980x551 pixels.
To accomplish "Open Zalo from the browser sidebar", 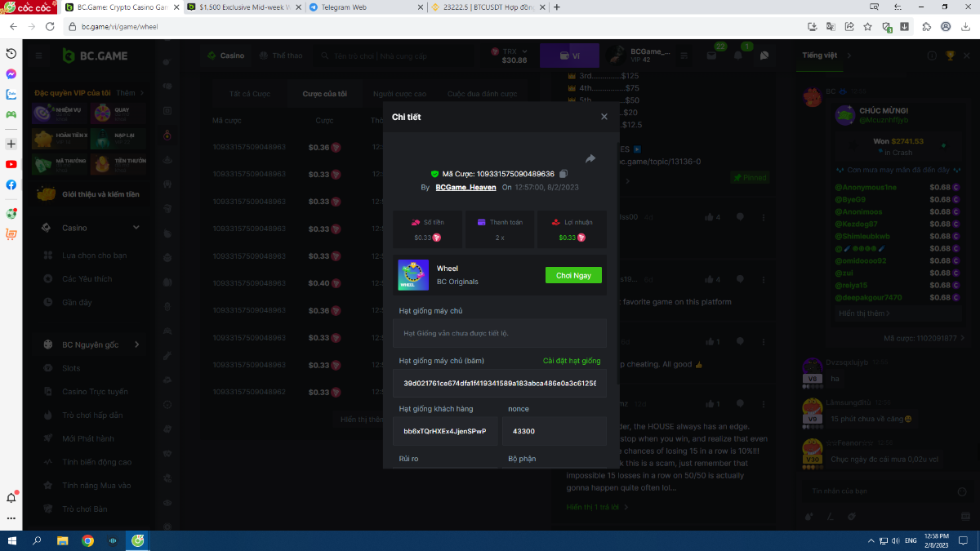I will (x=11, y=94).
